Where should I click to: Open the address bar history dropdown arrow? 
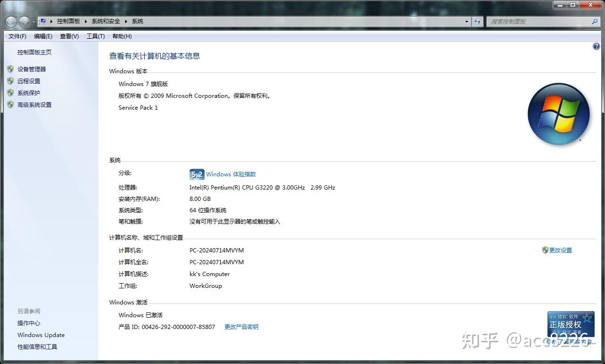click(x=467, y=21)
